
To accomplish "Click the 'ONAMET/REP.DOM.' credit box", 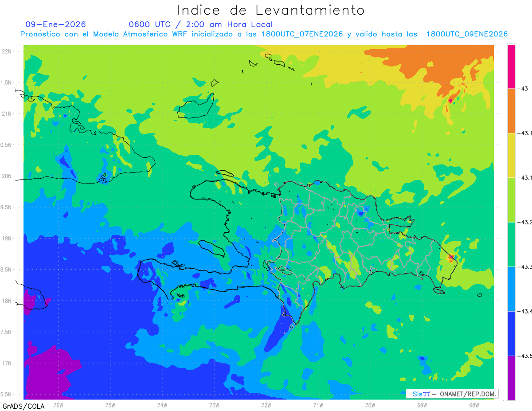I will pyautogui.click(x=452, y=394).
